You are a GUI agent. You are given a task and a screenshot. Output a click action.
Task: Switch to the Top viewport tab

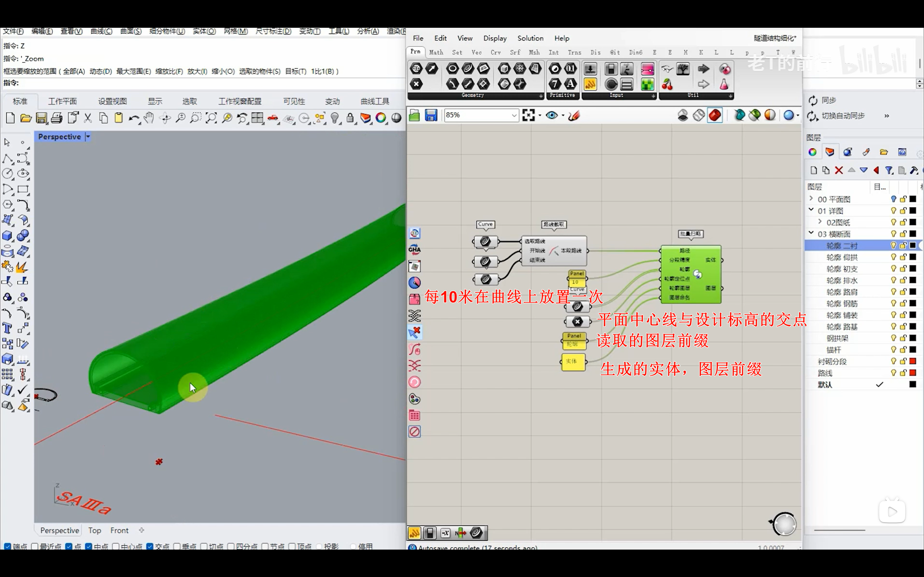94,530
